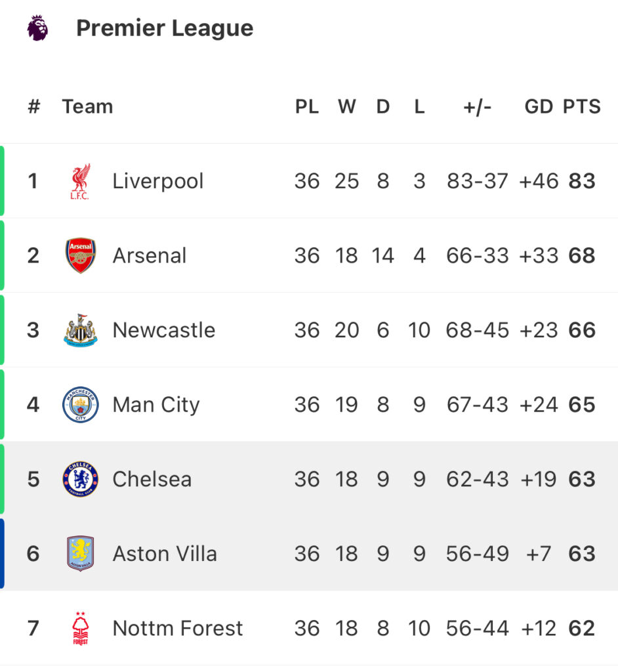Open the Premier League title heading
The image size is (618, 672).
click(x=165, y=28)
